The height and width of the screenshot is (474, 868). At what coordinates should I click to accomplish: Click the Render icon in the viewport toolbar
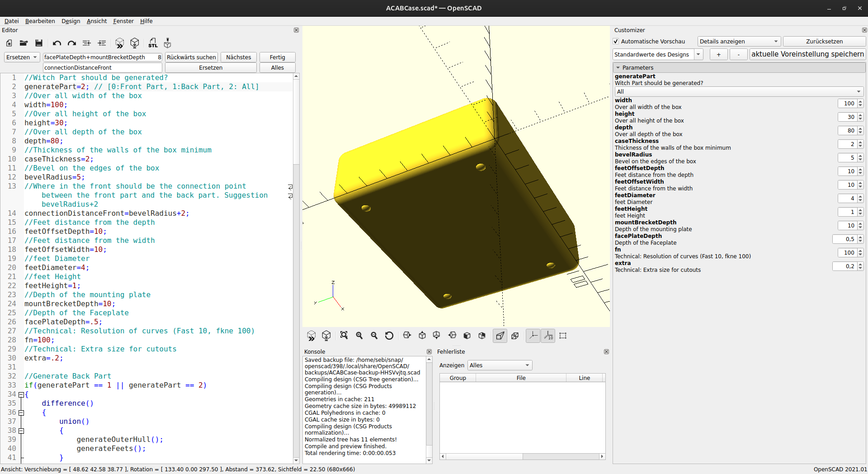coord(326,336)
